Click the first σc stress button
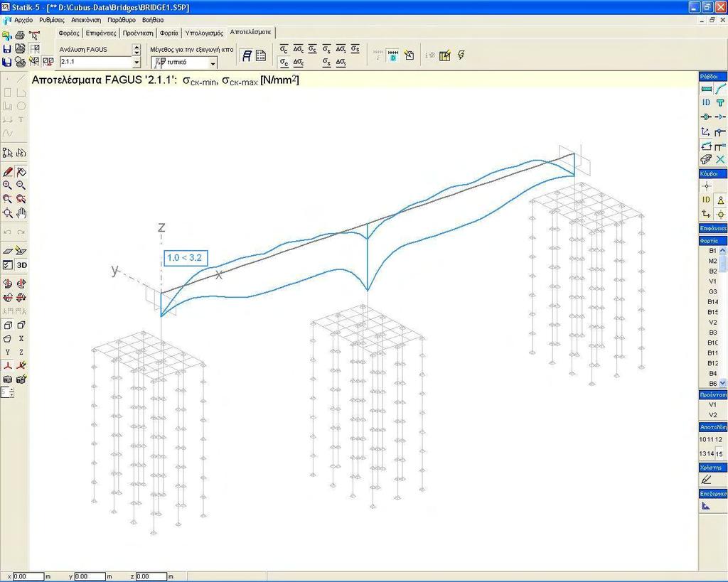Screen dimensions: 728x582 (284, 49)
